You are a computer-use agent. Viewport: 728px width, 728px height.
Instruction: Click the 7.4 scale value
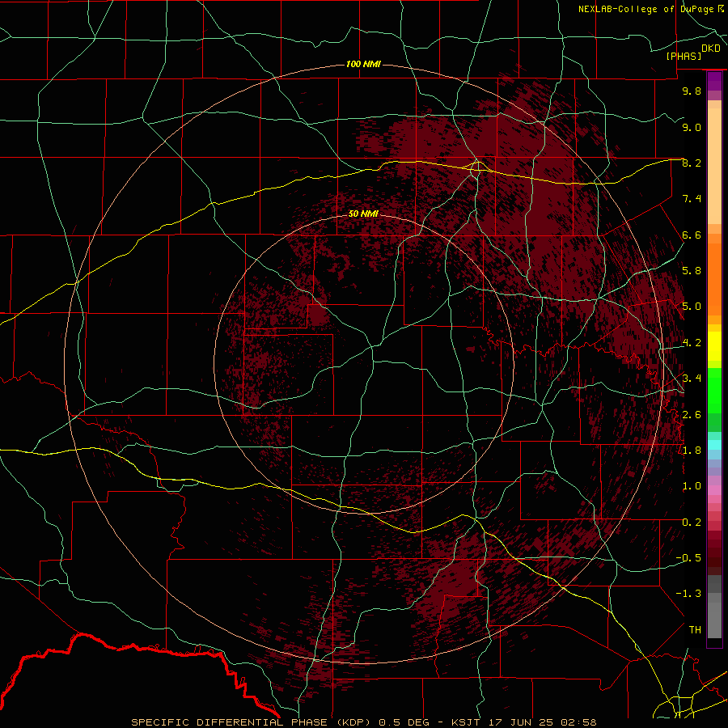[692, 199]
